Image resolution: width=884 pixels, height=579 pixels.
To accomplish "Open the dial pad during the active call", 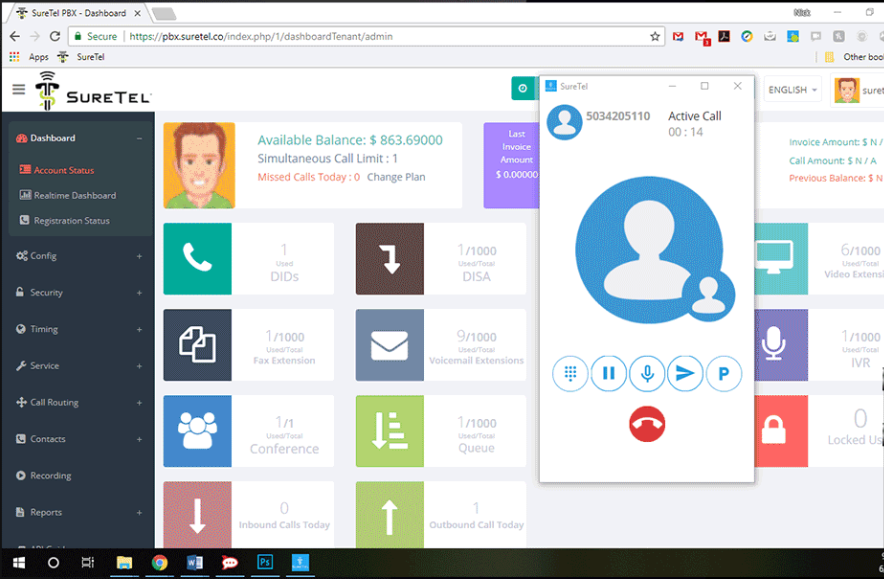I will point(570,373).
